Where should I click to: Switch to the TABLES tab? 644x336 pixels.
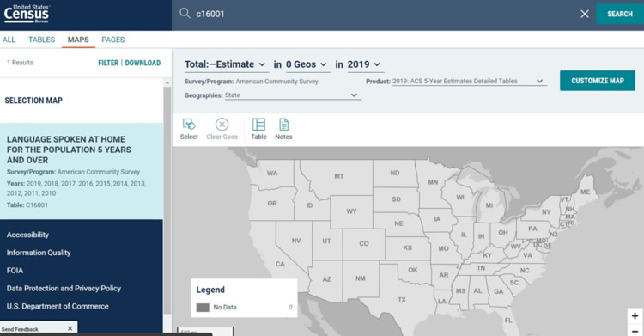[41, 40]
